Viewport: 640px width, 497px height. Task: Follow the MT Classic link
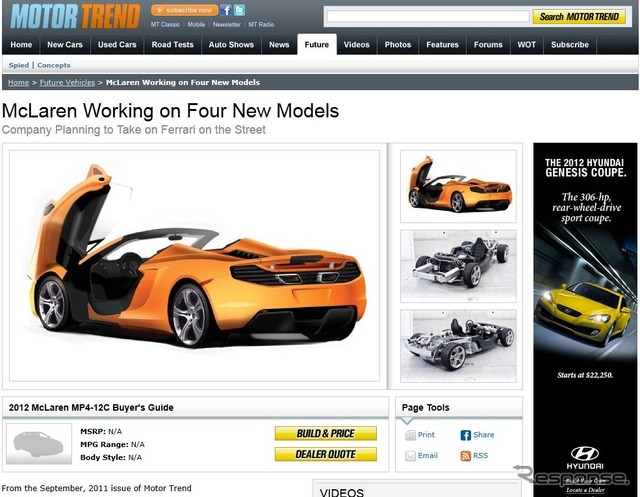[165, 24]
